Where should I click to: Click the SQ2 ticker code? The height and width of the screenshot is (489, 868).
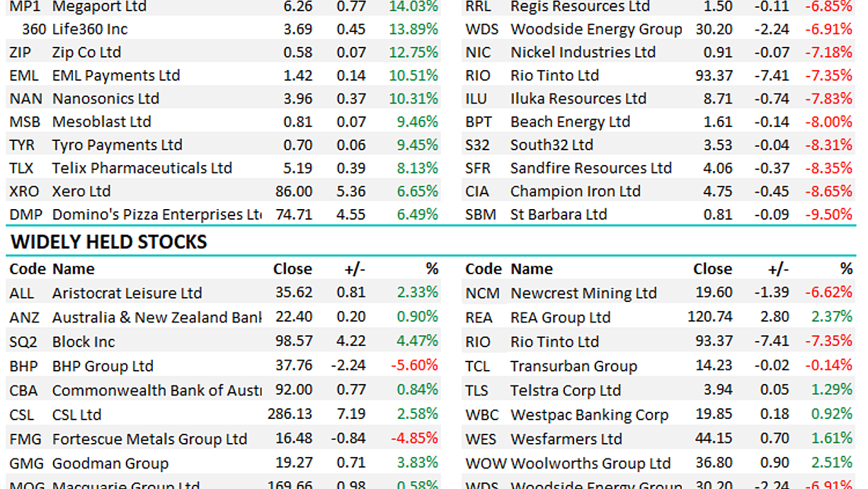[x=23, y=342]
